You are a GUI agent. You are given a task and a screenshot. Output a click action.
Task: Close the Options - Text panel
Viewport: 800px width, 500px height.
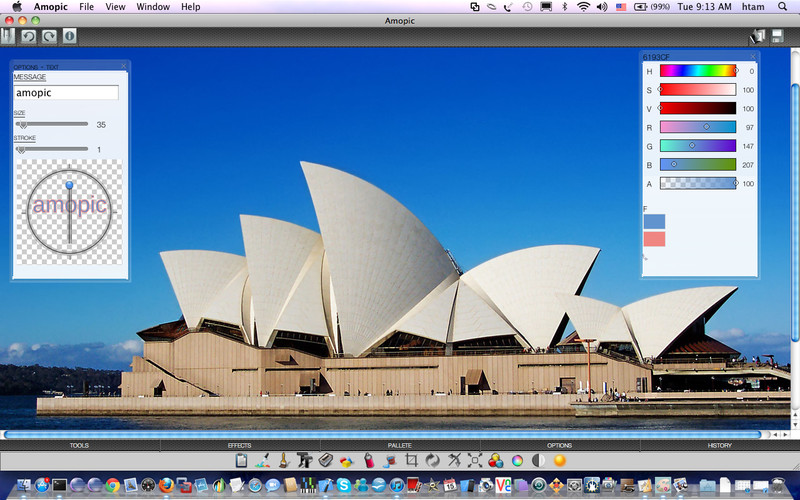(x=124, y=66)
